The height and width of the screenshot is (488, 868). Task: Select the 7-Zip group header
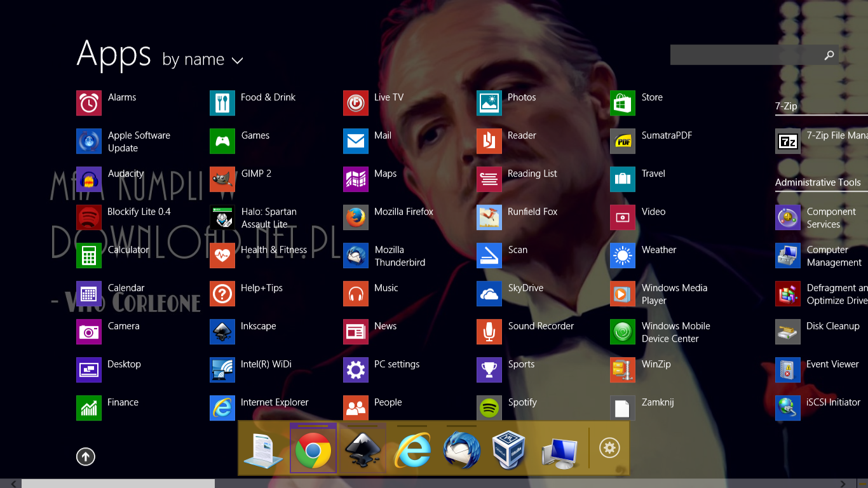tap(786, 106)
